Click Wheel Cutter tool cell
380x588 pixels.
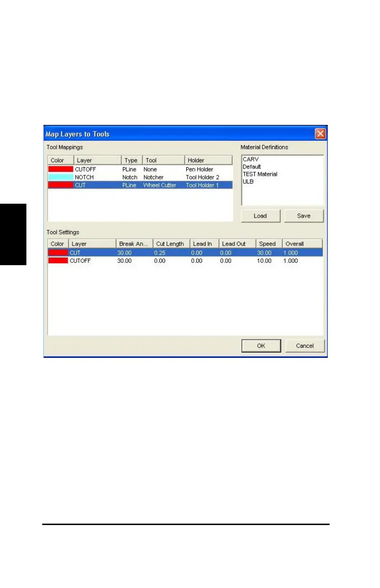(160, 185)
